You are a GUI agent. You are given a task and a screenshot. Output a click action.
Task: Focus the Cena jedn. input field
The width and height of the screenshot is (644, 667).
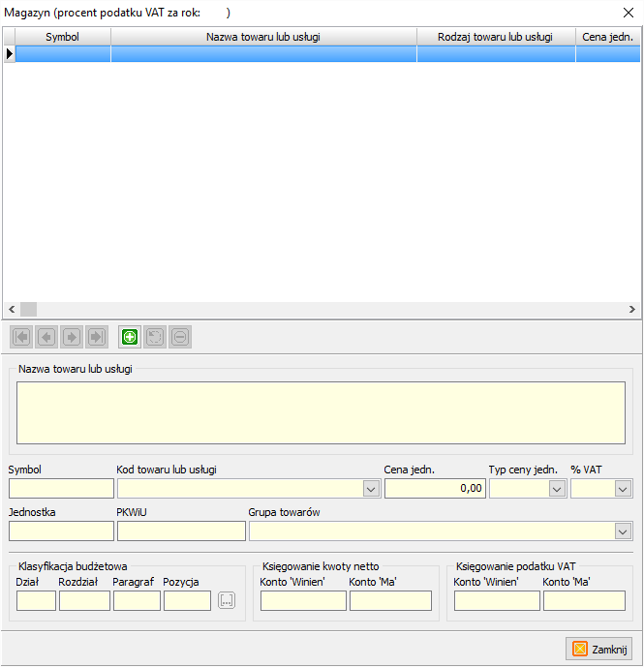434,489
